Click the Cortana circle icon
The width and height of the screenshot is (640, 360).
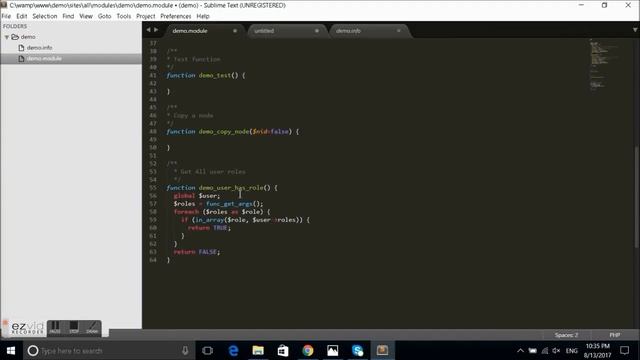pos(33,351)
